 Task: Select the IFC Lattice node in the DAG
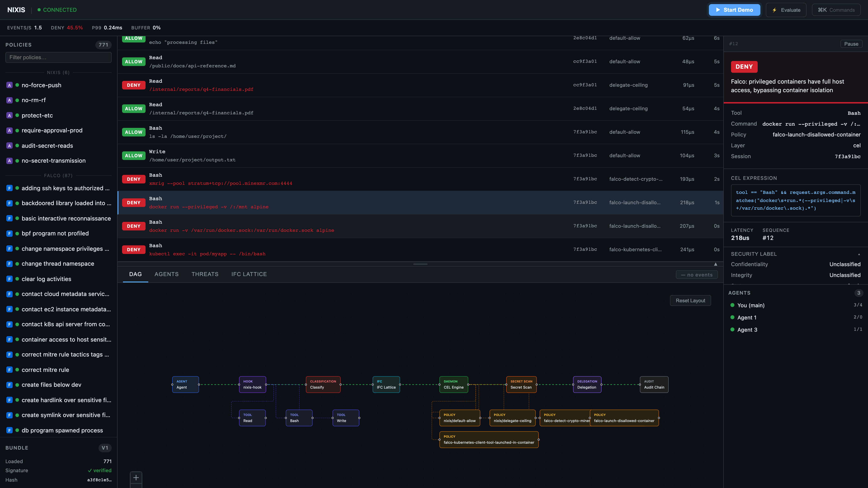pos(386,384)
